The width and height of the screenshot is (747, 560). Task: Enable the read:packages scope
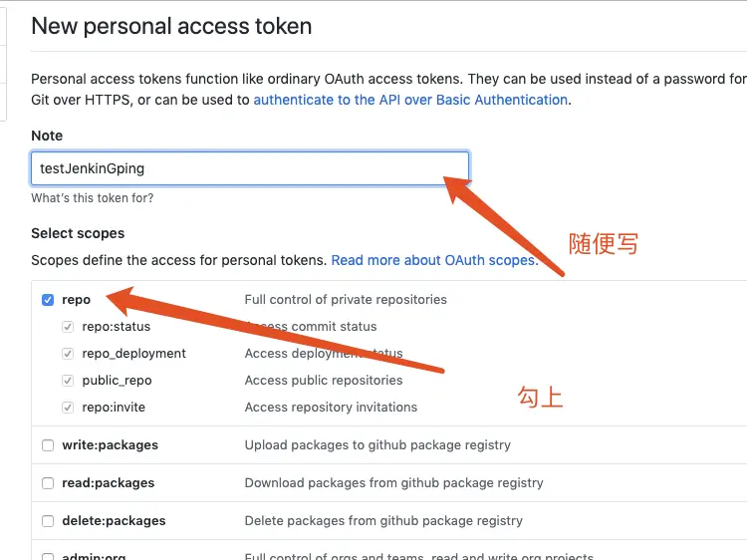coord(48,483)
